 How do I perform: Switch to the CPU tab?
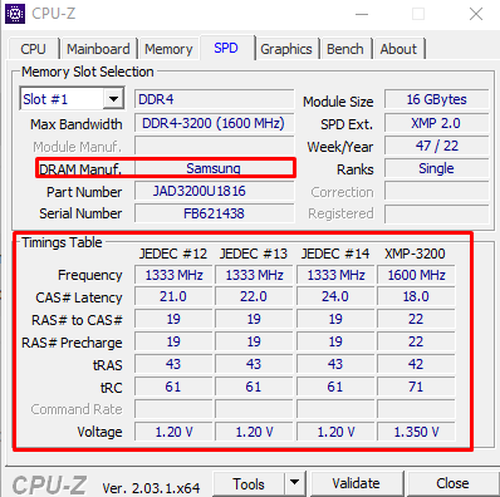click(x=33, y=49)
